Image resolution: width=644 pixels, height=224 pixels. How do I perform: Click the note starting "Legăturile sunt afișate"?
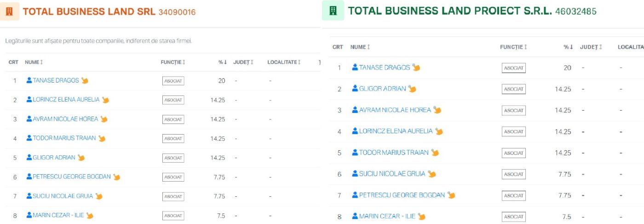98,41
